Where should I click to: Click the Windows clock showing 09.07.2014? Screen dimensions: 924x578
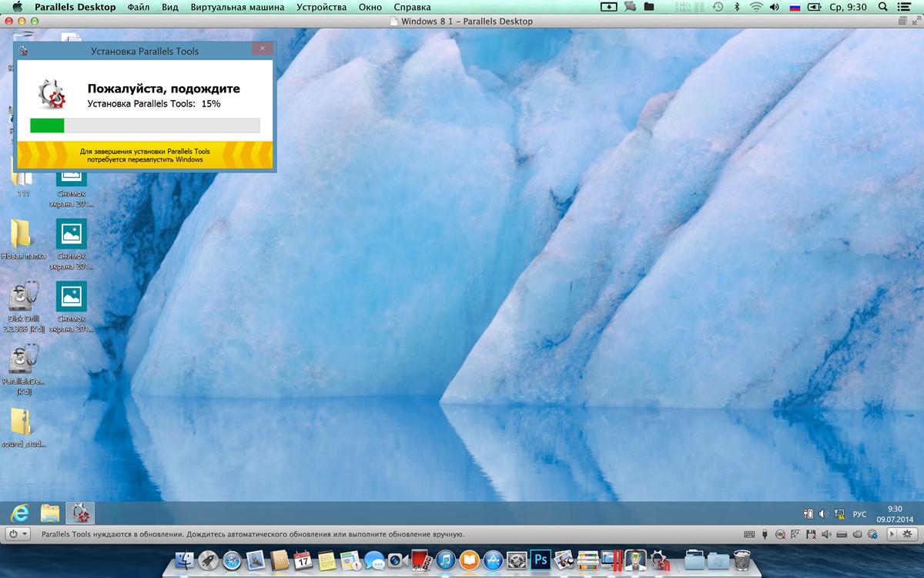tap(894, 514)
